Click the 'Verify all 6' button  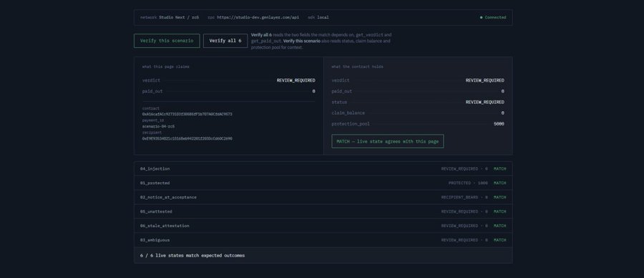click(x=225, y=41)
